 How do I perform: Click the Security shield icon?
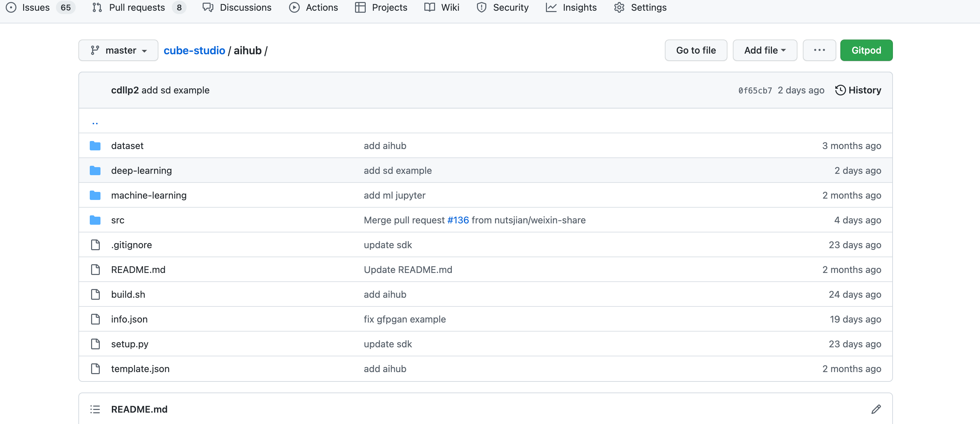pyautogui.click(x=481, y=8)
